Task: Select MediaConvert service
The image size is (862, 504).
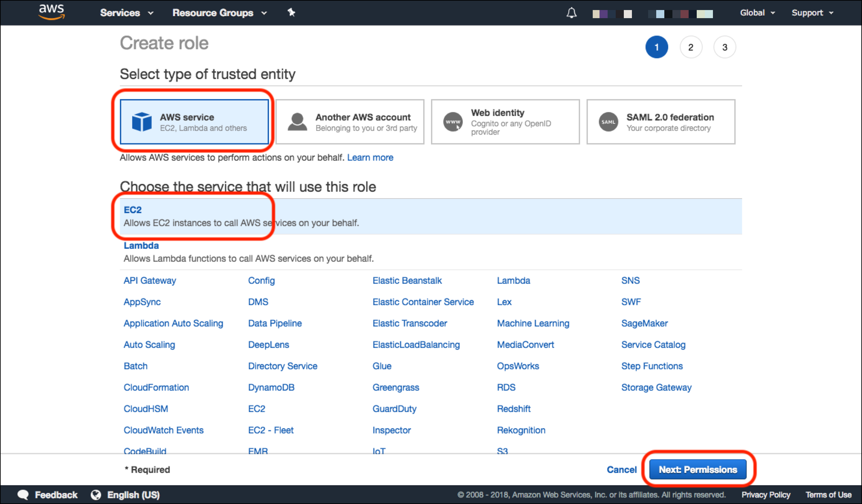Action: tap(525, 345)
